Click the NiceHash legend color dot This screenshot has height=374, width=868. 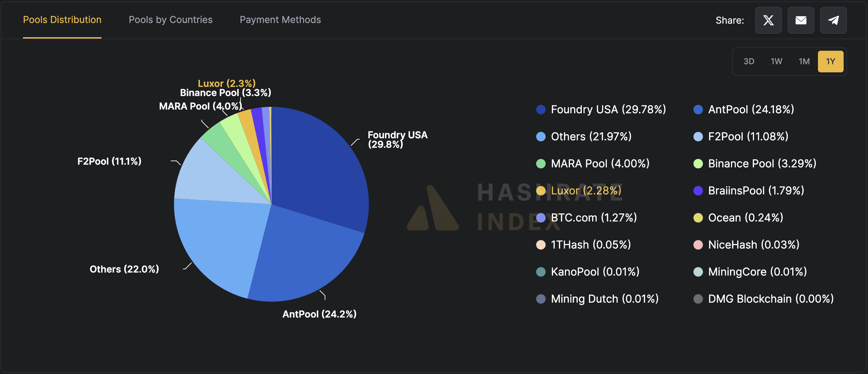(x=698, y=244)
